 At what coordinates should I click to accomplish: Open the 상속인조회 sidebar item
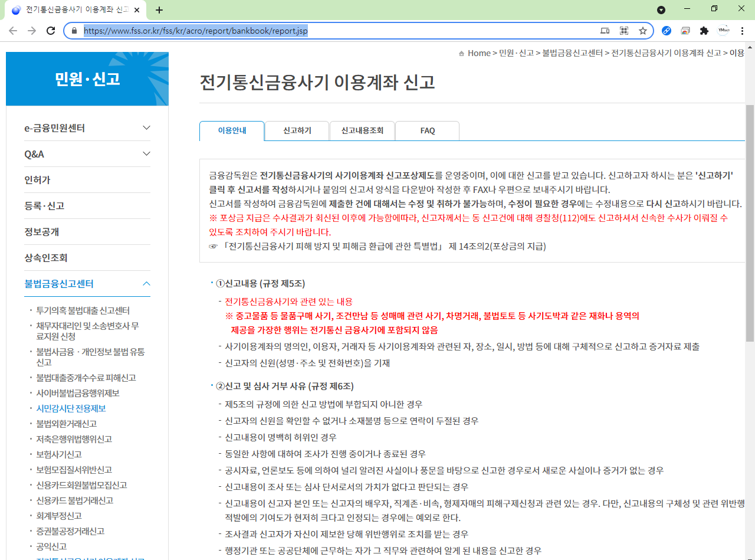(x=46, y=258)
